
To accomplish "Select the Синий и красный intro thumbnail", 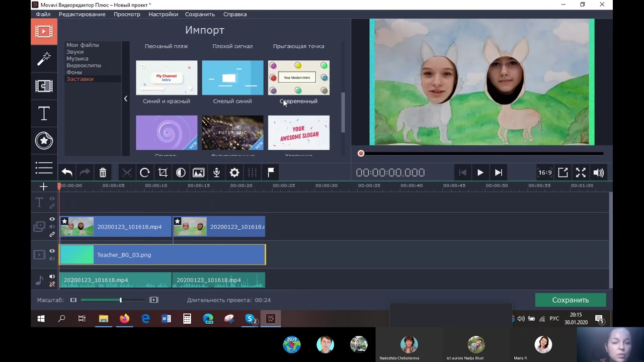I will pyautogui.click(x=167, y=77).
